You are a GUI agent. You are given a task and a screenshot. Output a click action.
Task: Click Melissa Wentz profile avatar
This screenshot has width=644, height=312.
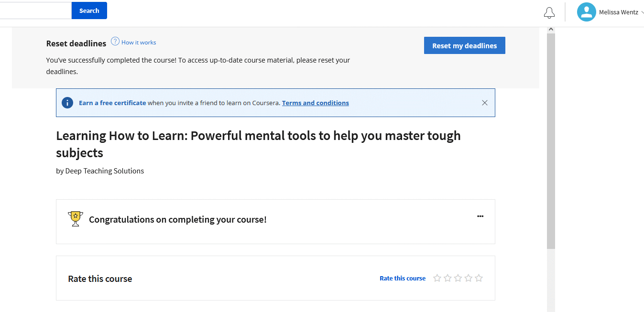click(586, 12)
